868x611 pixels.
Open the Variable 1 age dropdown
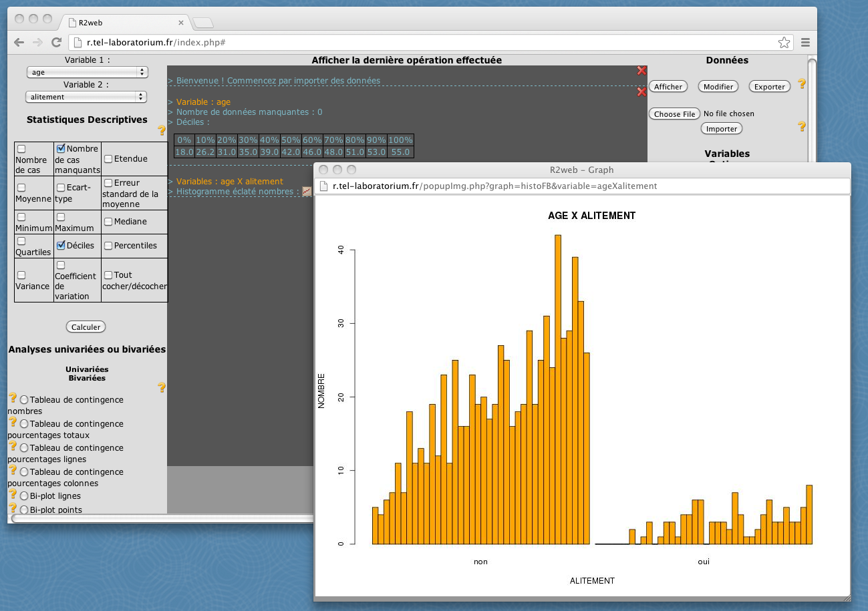pos(87,72)
